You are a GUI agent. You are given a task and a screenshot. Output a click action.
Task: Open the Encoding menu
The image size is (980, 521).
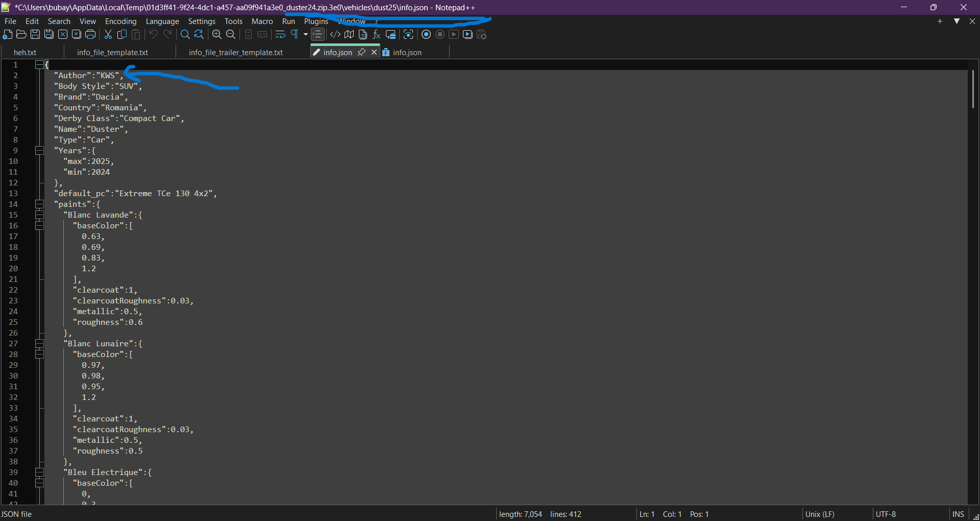tap(121, 21)
